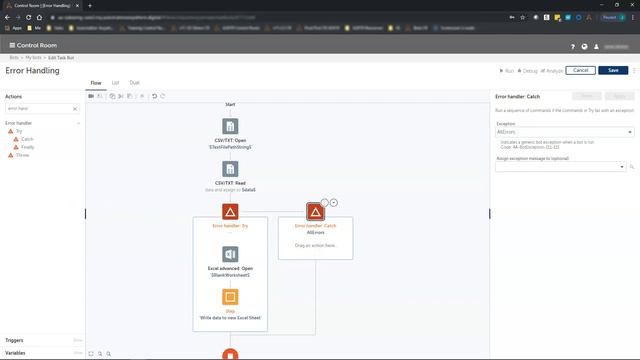Click the zoom out magnifier on canvas
The height and width of the screenshot is (360, 640).
point(109,354)
